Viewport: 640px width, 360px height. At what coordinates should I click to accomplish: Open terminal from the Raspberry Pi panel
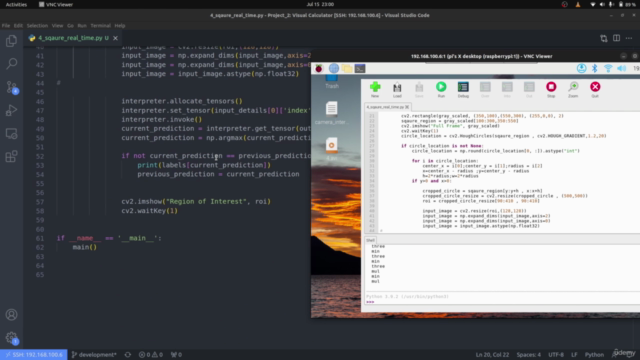coord(360,68)
